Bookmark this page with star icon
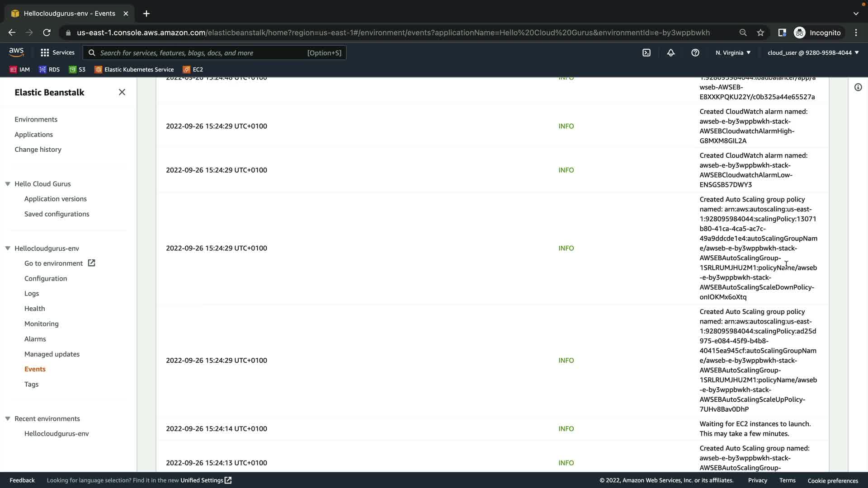Screen dimensions: 868x488 pos(760,33)
